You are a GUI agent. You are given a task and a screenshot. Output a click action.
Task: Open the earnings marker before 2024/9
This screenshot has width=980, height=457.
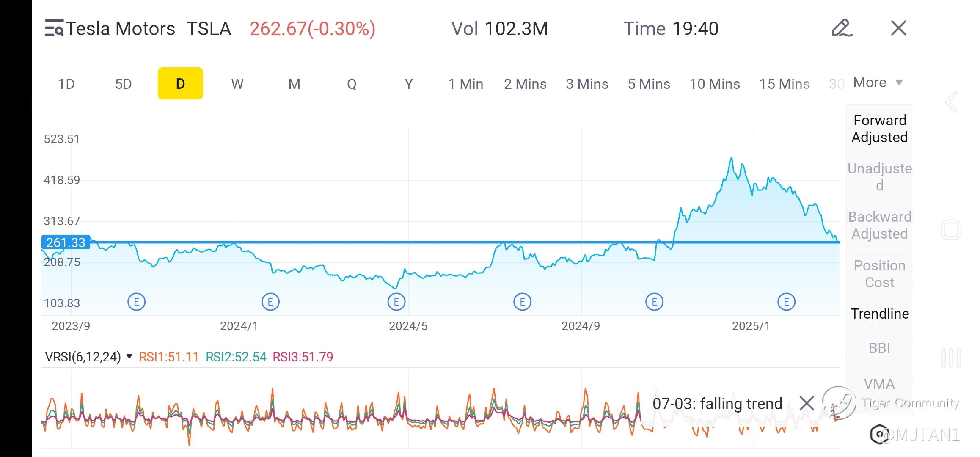click(522, 302)
